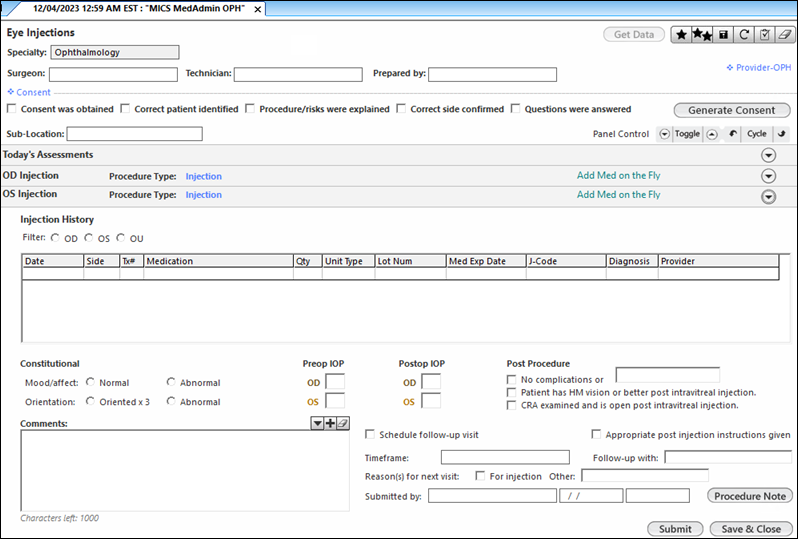798x539 pixels.
Task: Select Oriented x 3 for Orientation
Action: [90, 401]
